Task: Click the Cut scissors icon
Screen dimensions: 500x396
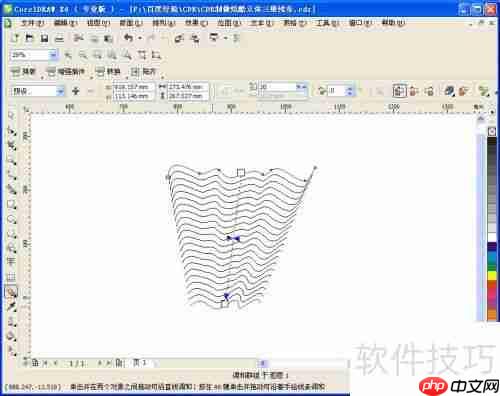Action: pos(79,38)
